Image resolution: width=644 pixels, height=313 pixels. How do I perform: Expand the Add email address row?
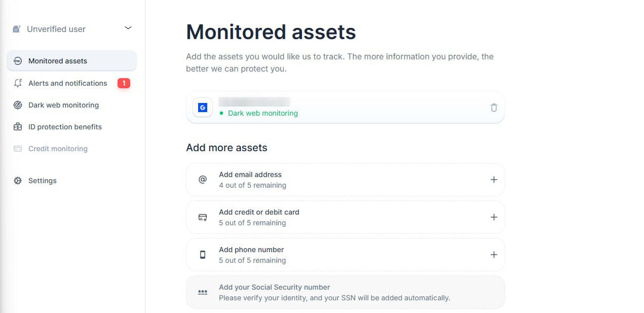coord(494,179)
